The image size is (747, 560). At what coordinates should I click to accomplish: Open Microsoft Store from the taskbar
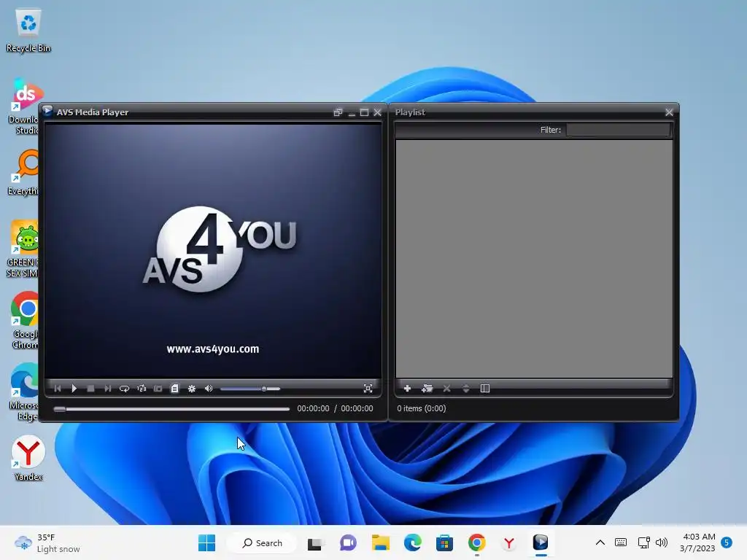pyautogui.click(x=444, y=542)
